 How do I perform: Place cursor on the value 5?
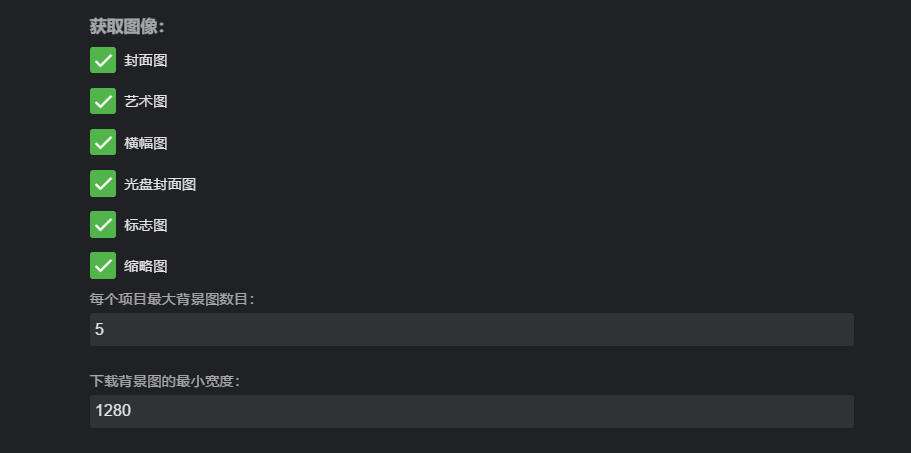click(x=99, y=329)
